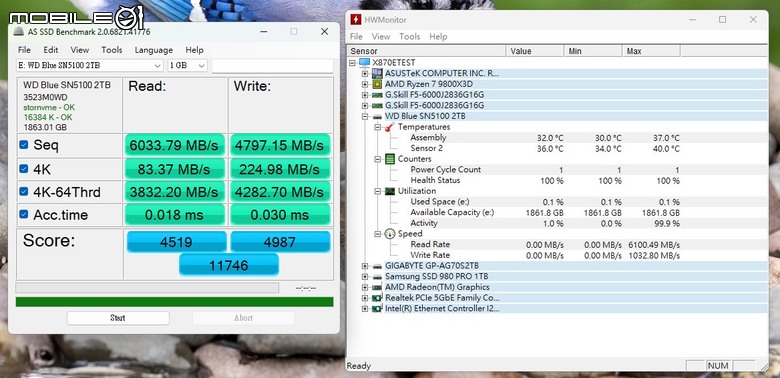Click the write score 4987 box
Screen dimensions: 780x378
(280, 242)
